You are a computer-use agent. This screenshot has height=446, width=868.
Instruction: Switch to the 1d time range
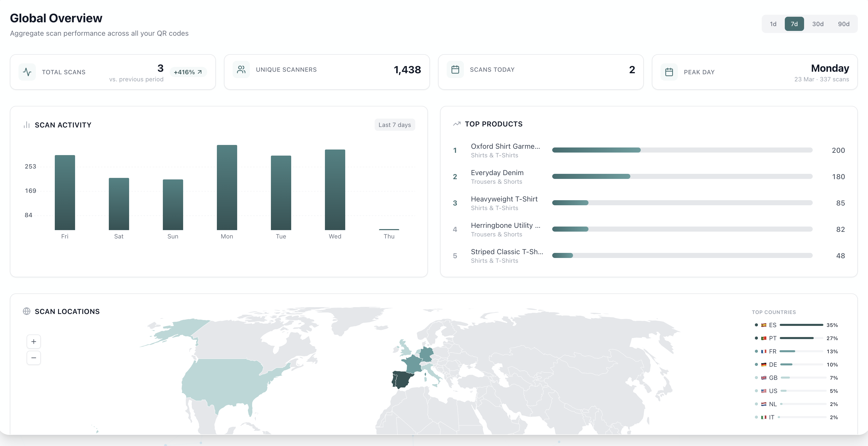coord(773,24)
